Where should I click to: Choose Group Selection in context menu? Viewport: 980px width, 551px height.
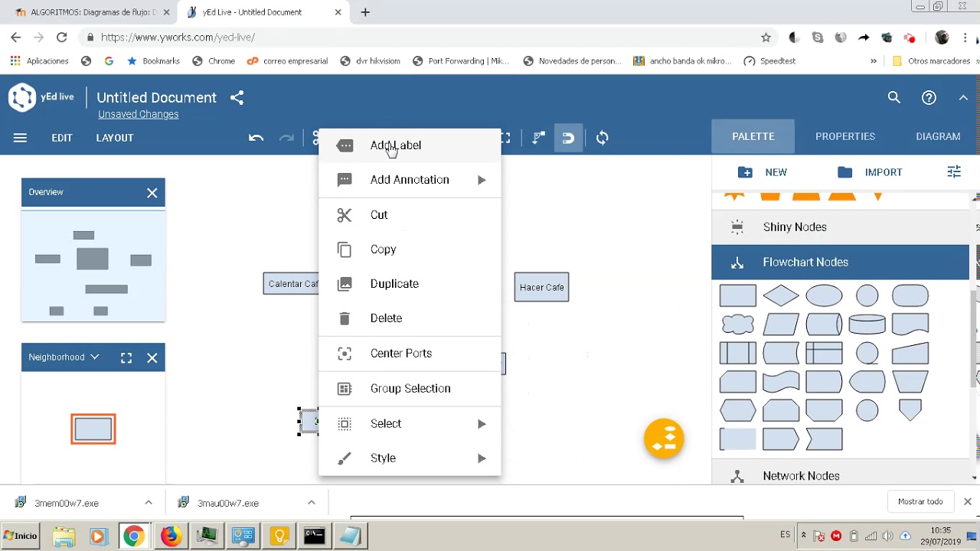coord(410,389)
